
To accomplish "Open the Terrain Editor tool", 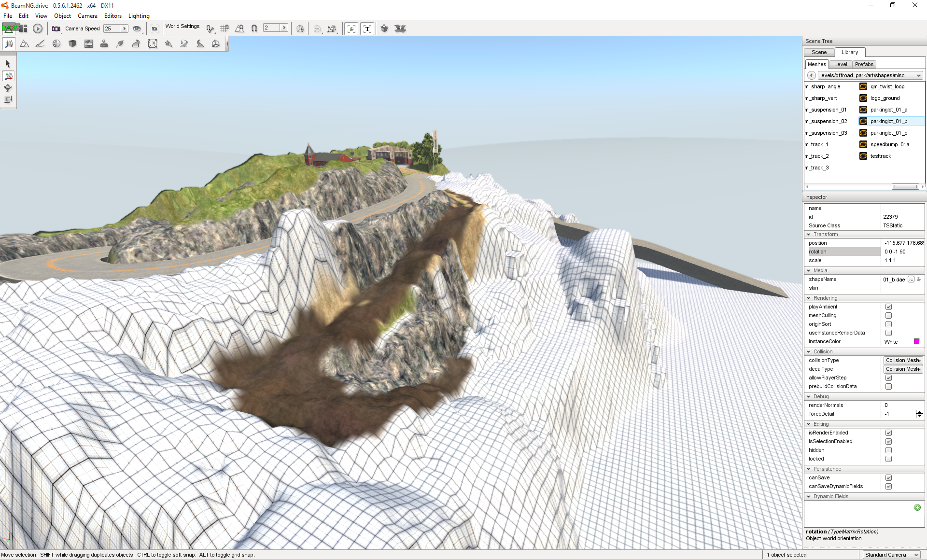I will pos(25,44).
